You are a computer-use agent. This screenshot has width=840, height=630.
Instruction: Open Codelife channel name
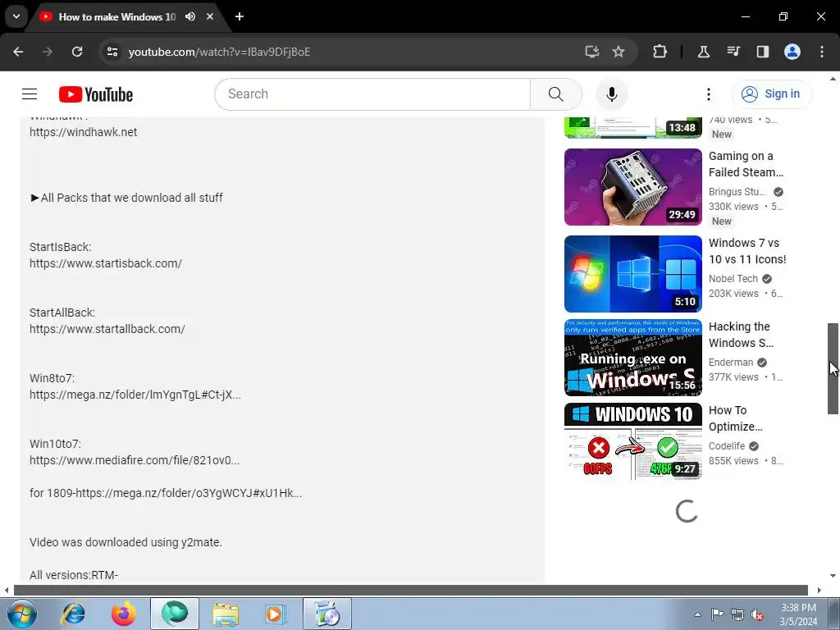coord(727,445)
